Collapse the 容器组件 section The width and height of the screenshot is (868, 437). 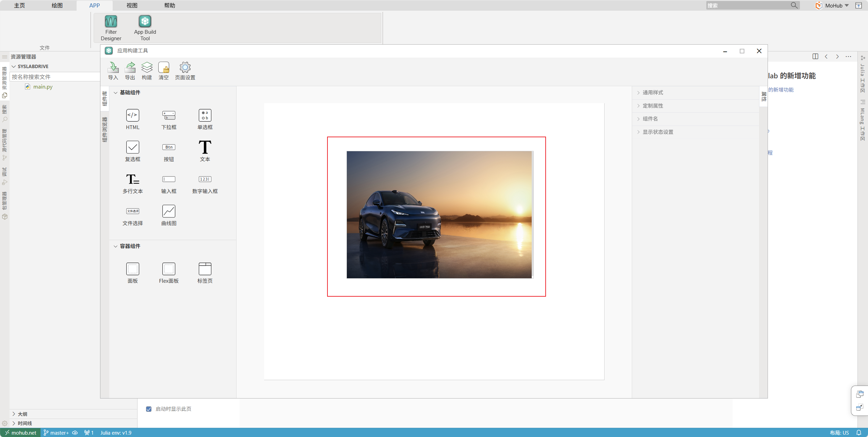pyautogui.click(x=116, y=246)
